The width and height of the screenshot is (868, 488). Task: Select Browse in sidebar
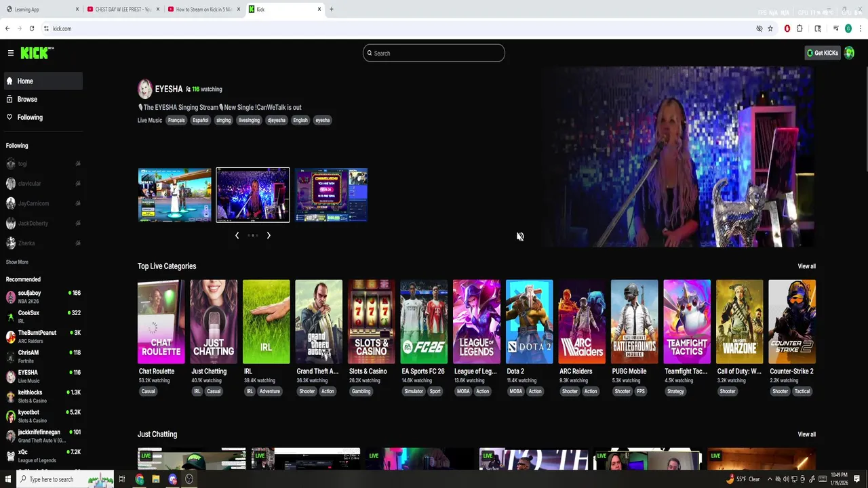click(43, 99)
